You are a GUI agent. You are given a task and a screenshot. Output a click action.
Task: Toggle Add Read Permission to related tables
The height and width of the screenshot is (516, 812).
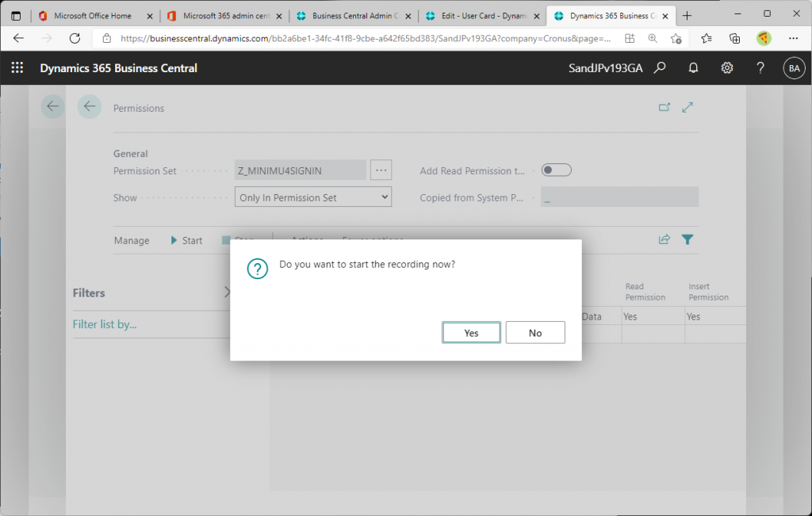(x=556, y=170)
